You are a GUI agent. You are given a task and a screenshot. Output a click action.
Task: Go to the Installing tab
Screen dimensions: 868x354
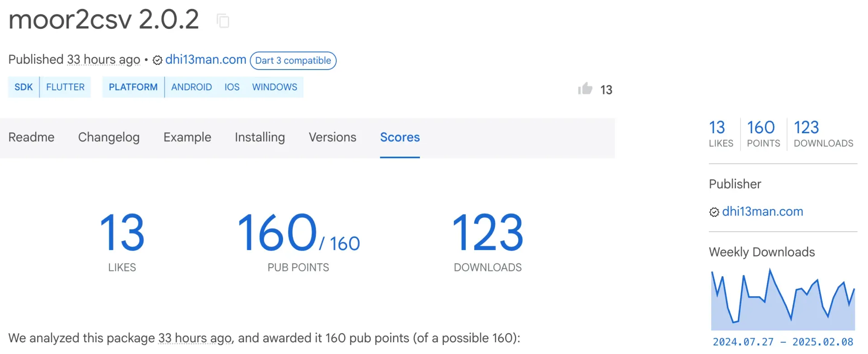[x=259, y=137]
